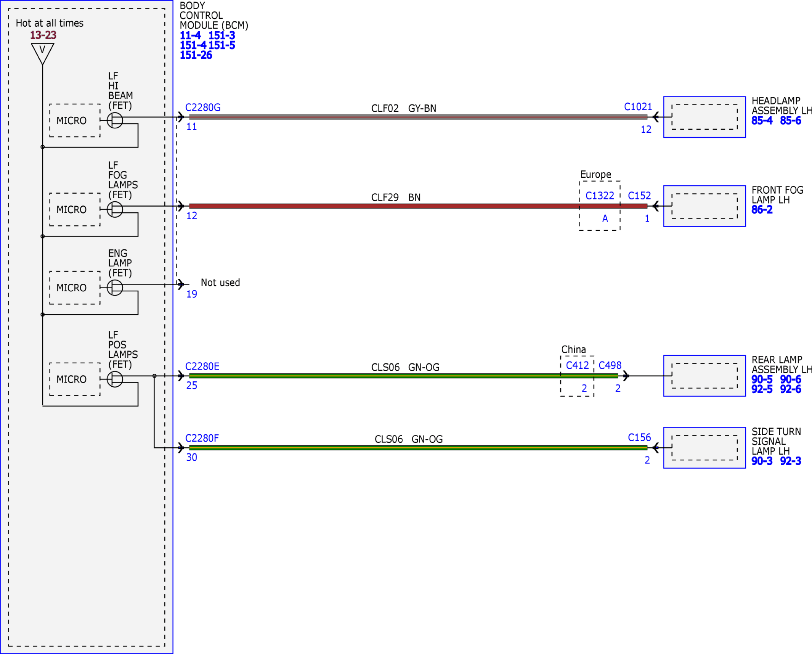812x654 pixels.
Task: Select the LF FOG LAMPS FET symbol
Action: click(x=115, y=209)
